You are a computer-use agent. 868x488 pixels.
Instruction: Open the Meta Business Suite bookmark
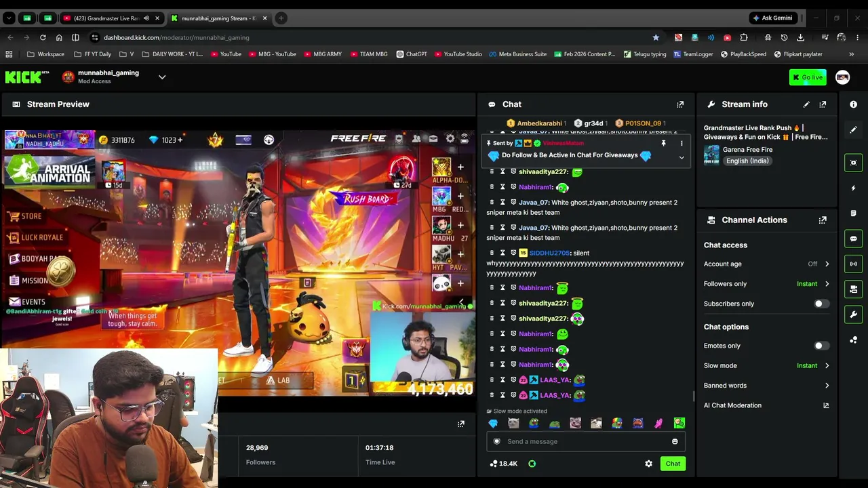517,54
